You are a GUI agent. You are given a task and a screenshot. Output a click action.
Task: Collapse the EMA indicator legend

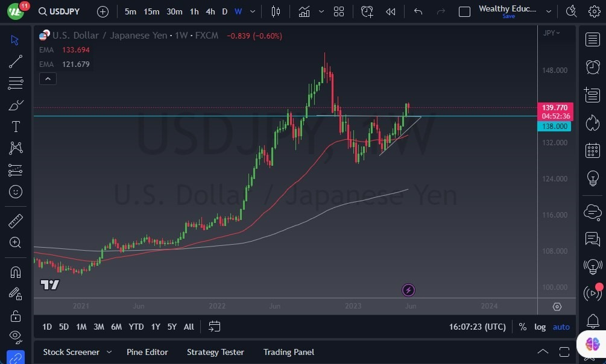point(48,78)
